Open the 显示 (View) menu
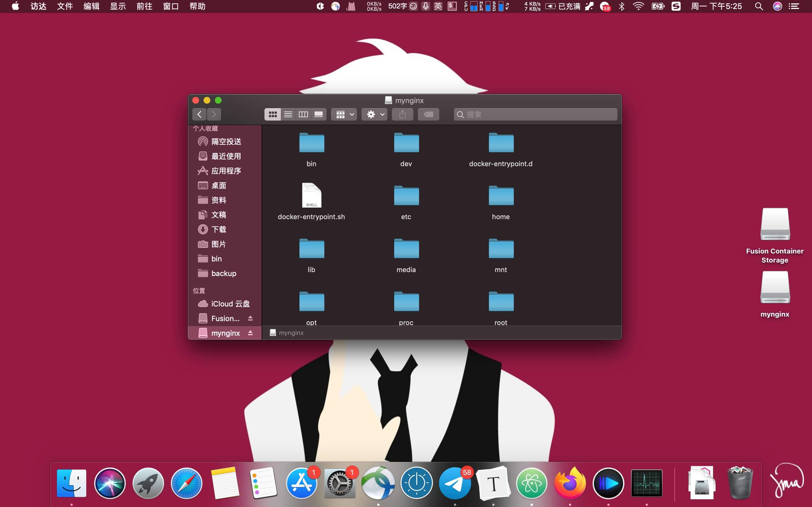This screenshot has height=507, width=812. point(118,6)
